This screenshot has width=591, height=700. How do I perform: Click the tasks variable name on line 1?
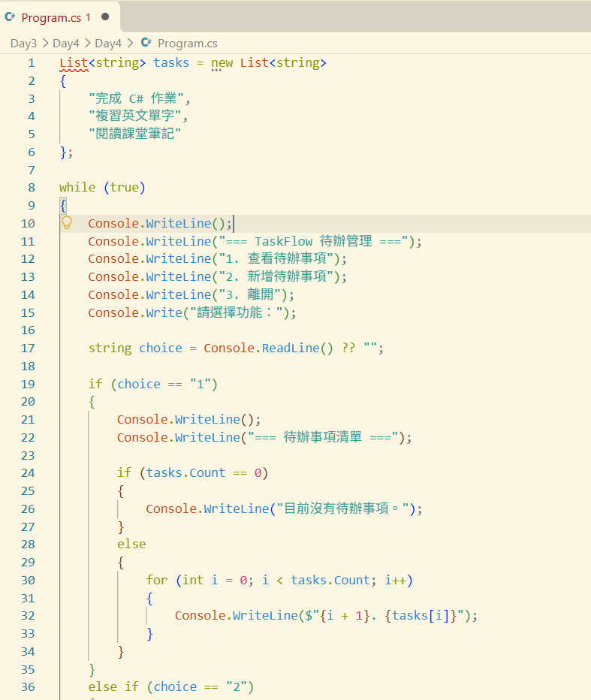point(171,63)
